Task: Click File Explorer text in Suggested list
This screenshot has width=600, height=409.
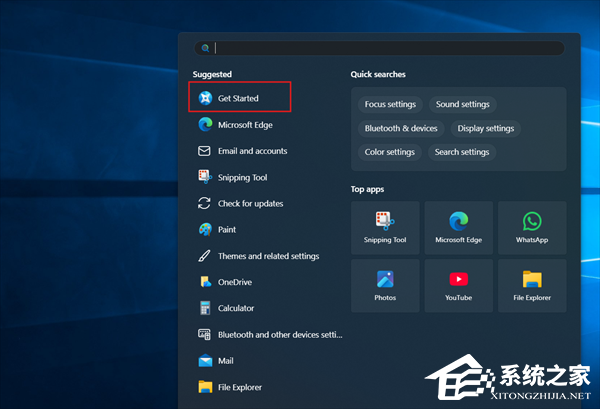Action: [x=240, y=387]
